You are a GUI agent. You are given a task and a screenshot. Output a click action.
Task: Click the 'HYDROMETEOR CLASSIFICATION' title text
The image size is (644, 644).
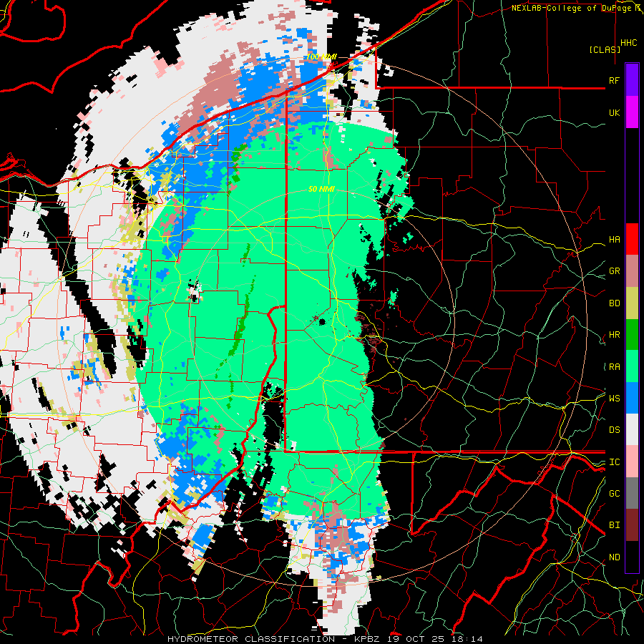coord(251,639)
